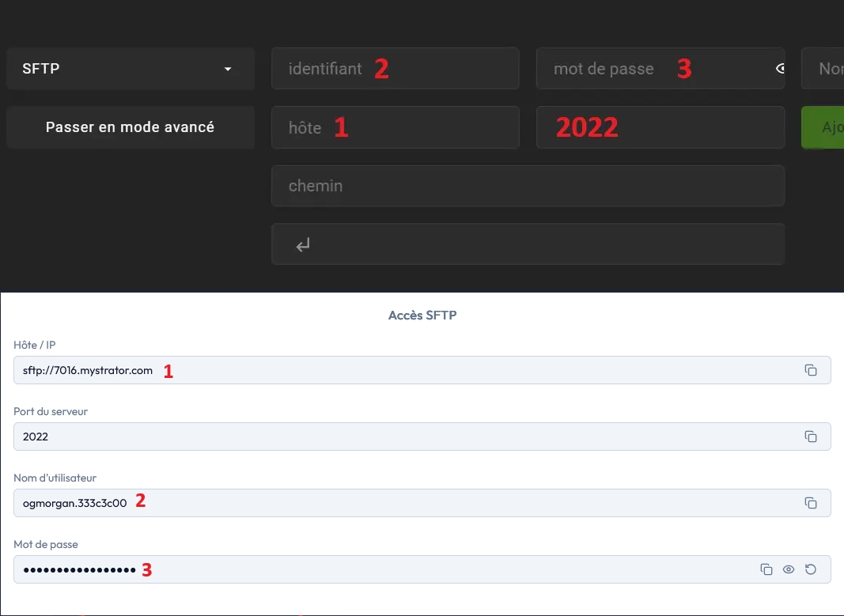Screen dimensions: 844x616
Task: Select the port field showing 2022 in the dark form
Action: [660, 127]
